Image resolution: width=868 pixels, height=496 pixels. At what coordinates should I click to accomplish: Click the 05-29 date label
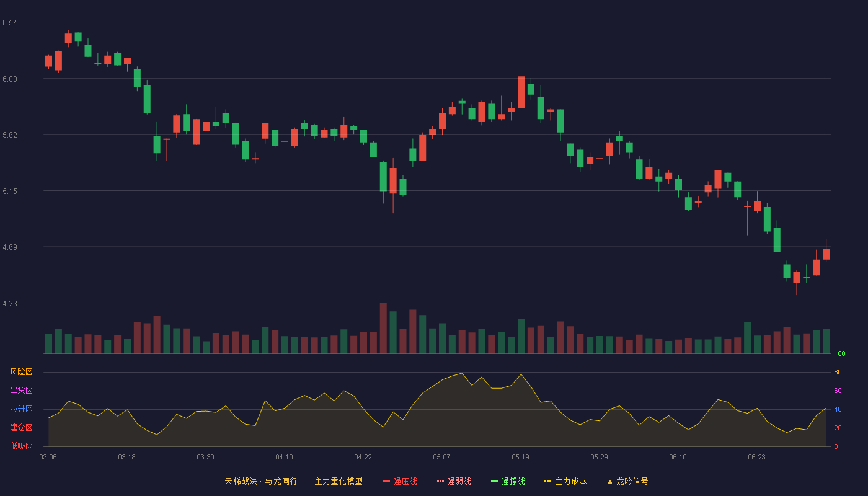point(599,457)
